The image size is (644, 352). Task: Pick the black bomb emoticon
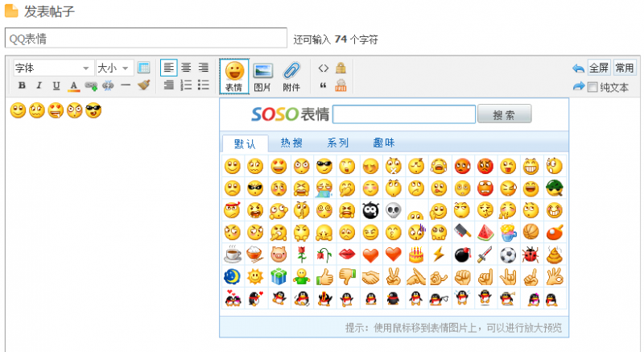[462, 255]
